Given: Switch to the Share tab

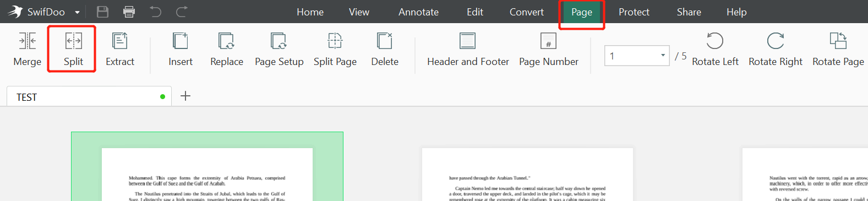Looking at the screenshot, I should pos(689,12).
